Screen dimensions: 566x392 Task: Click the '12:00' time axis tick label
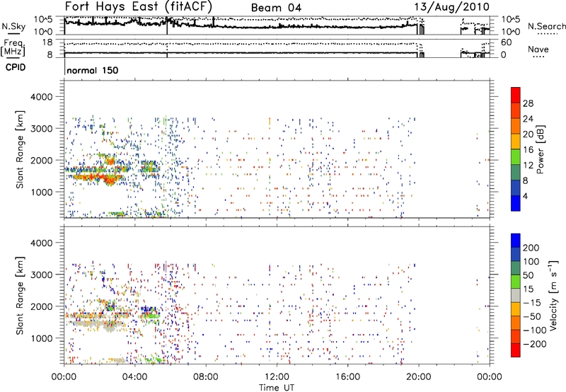pos(277,377)
